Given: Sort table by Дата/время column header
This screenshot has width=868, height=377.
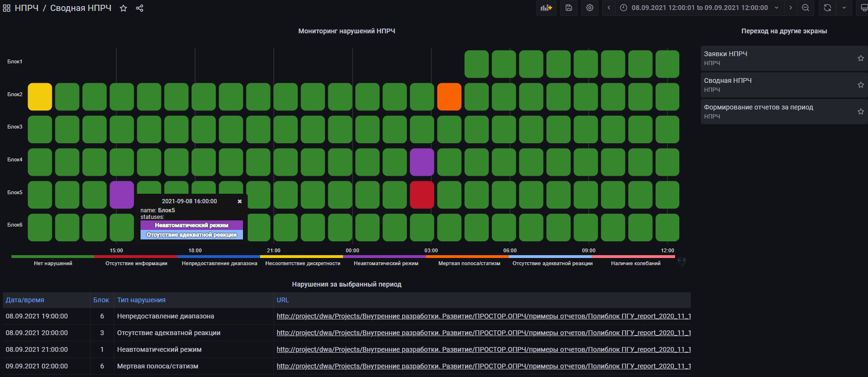Looking at the screenshot, I should 25,300.
